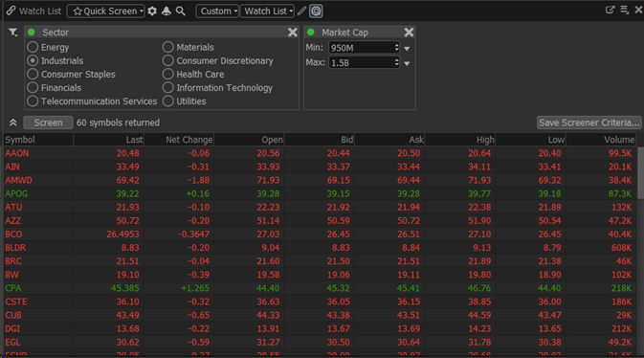This screenshot has height=358, width=644.
Task: Select the Information Technology radio button
Action: [168, 87]
